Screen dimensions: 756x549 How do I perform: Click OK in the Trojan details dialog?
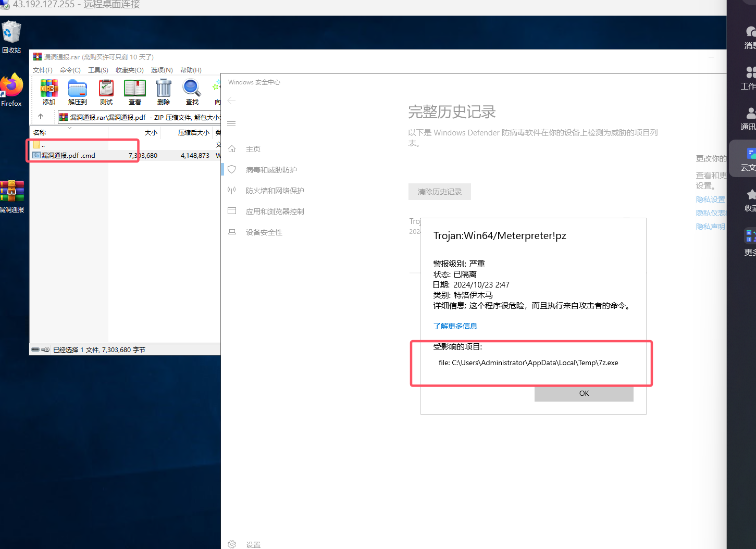(584, 393)
